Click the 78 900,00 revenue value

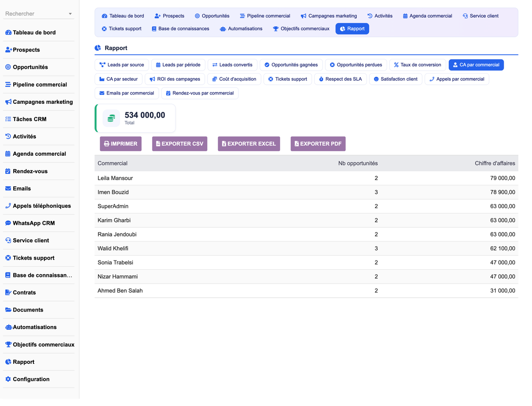pos(503,193)
